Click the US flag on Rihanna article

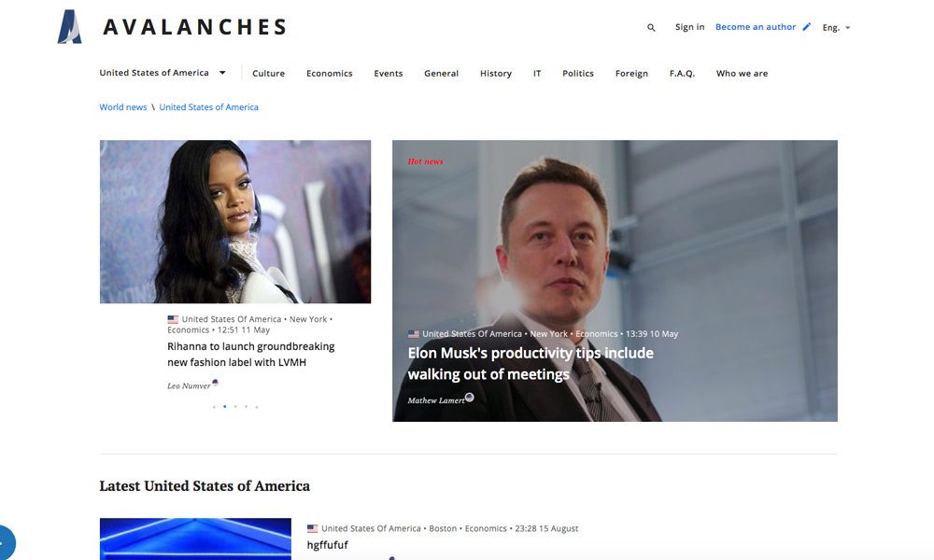173,319
